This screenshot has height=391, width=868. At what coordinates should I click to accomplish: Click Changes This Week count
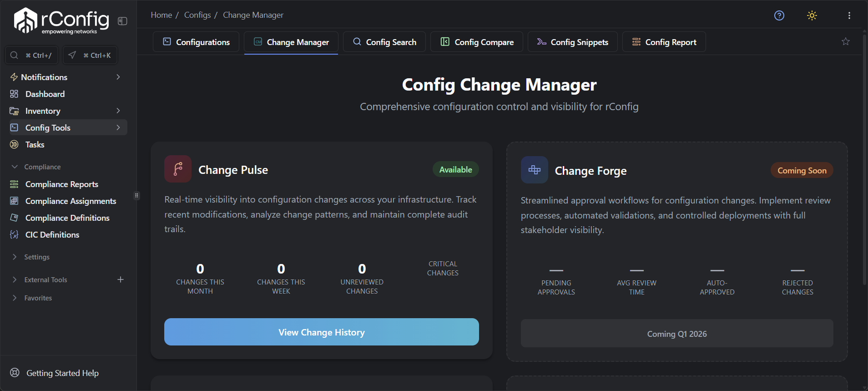point(281,269)
